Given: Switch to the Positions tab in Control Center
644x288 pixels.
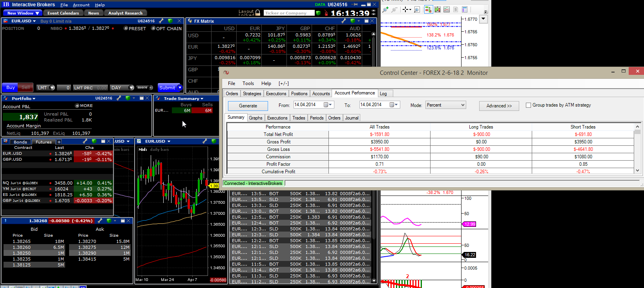Looking at the screenshot, I should [299, 94].
